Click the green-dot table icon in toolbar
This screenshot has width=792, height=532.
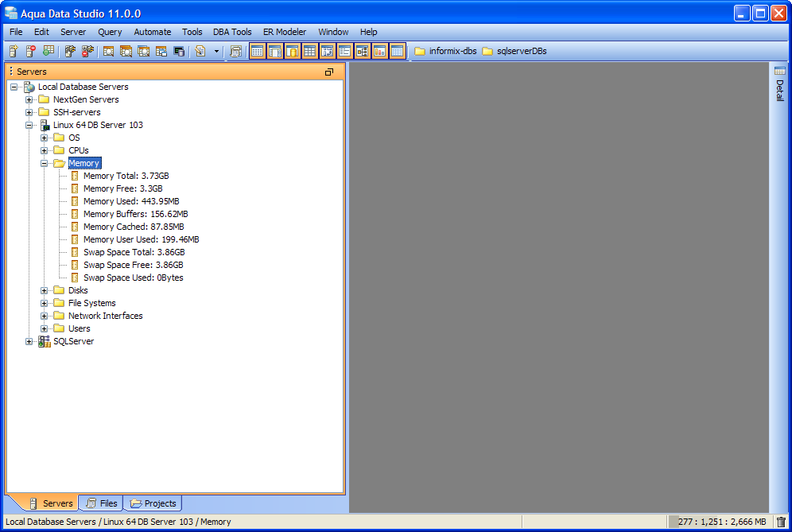pyautogui.click(x=49, y=51)
